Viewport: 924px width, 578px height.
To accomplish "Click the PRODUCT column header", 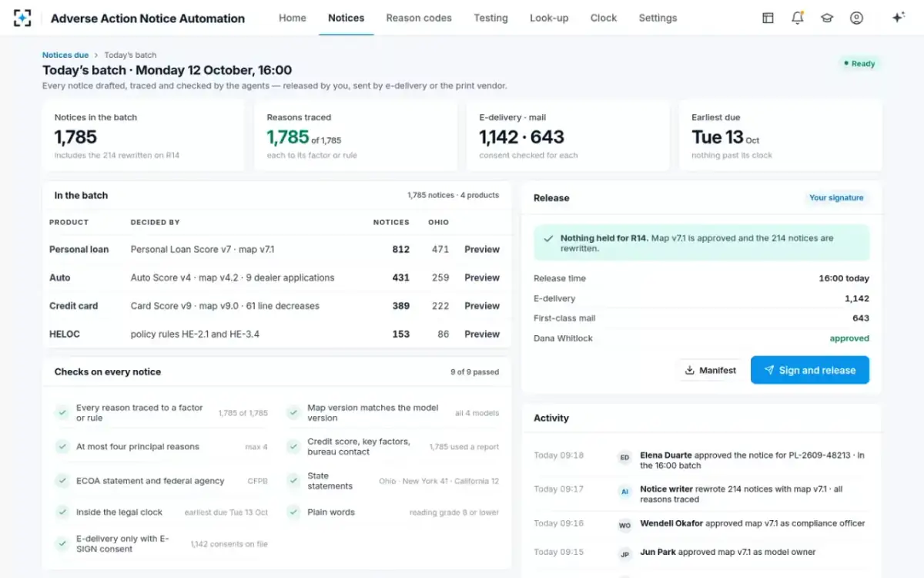I will pos(69,222).
